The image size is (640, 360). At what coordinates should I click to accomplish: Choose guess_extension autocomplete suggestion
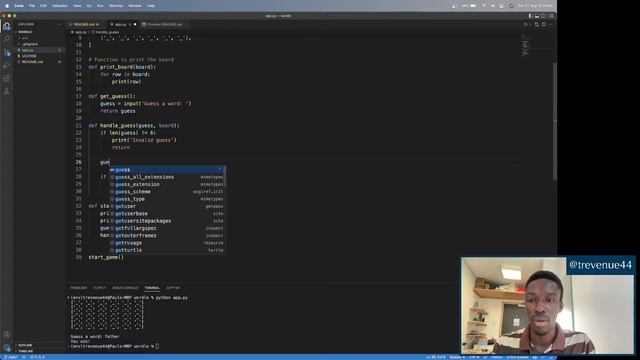tap(167, 184)
